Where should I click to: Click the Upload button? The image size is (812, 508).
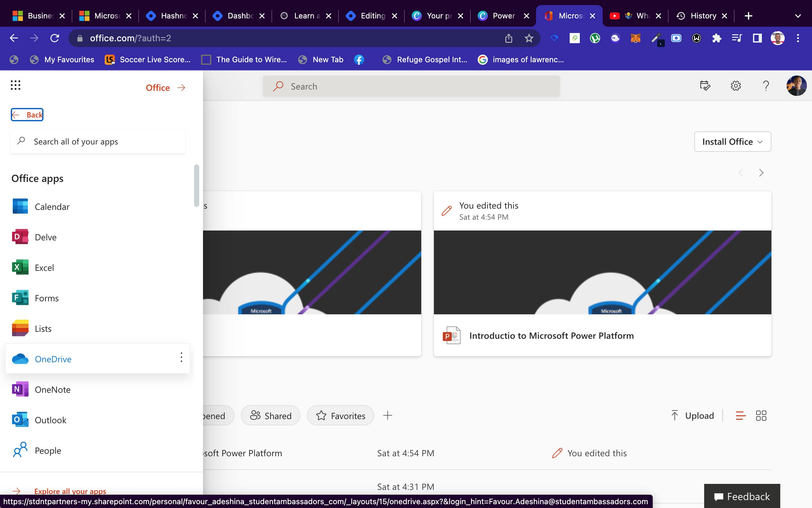tap(692, 416)
